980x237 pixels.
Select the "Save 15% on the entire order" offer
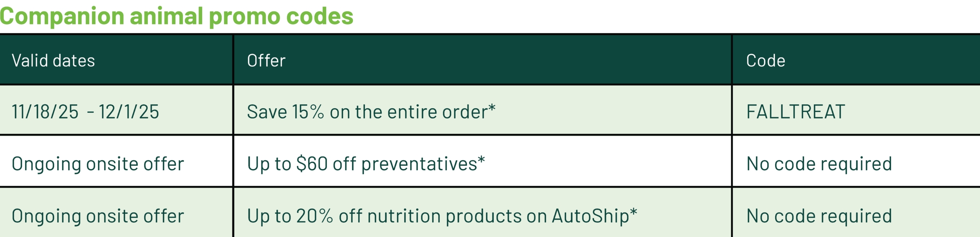point(367,112)
